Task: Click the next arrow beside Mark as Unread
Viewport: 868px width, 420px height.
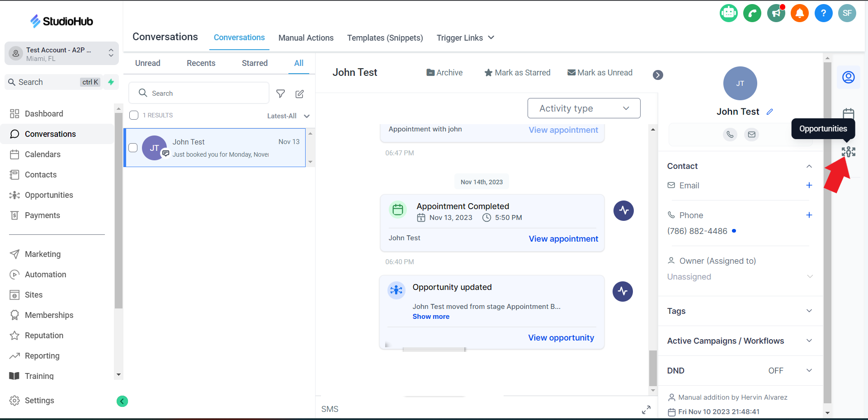Action: tap(658, 75)
